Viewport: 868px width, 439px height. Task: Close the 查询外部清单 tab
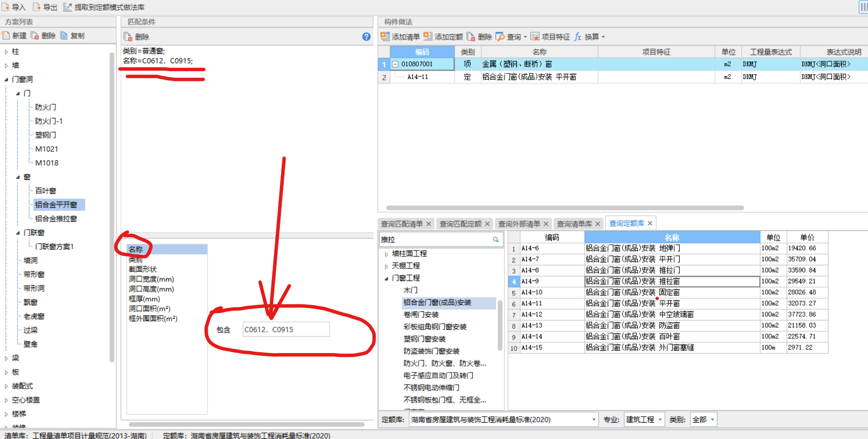coord(546,224)
